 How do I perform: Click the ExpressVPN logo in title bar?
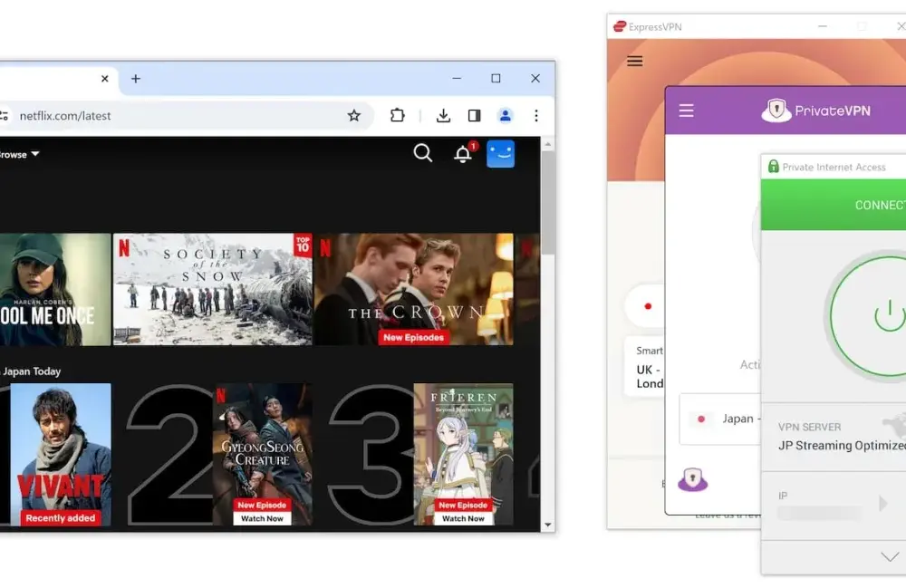click(x=620, y=26)
